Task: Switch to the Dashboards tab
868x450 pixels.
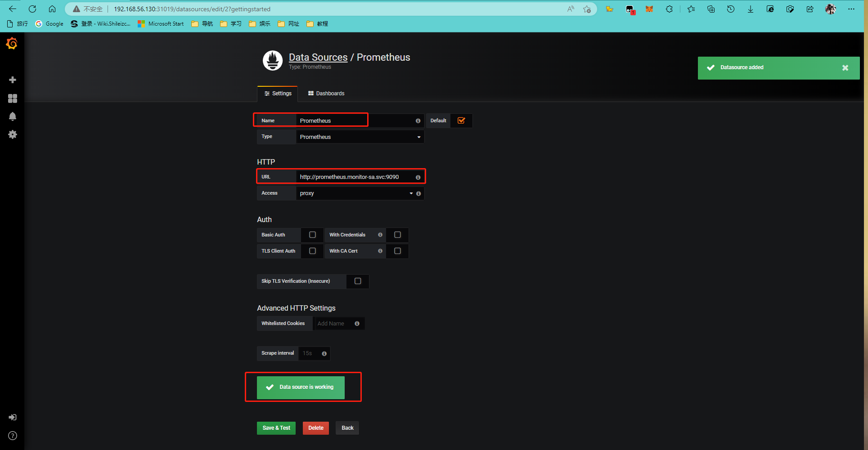Action: click(326, 94)
